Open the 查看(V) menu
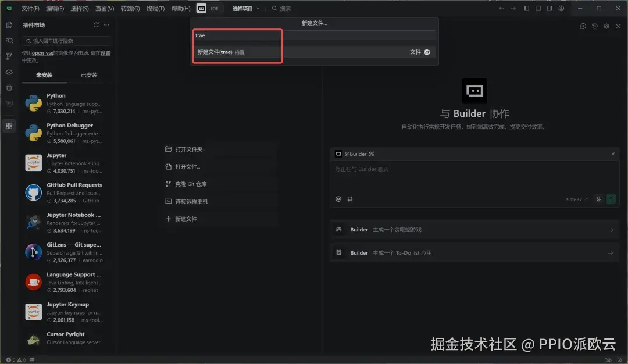 tap(105, 8)
